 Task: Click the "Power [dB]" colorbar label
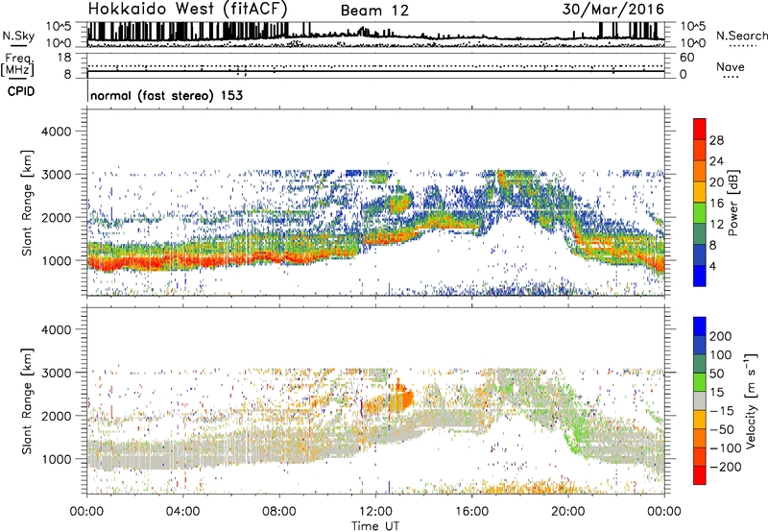pos(732,203)
